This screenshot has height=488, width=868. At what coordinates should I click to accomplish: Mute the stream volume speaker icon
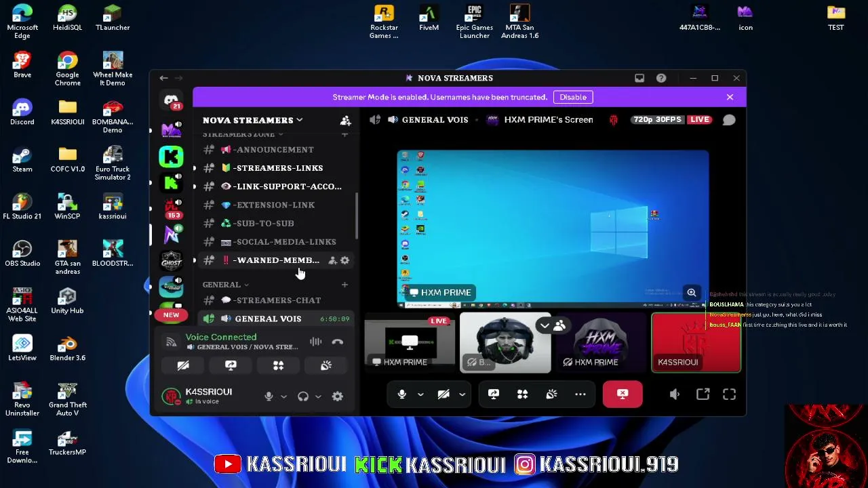coord(675,394)
